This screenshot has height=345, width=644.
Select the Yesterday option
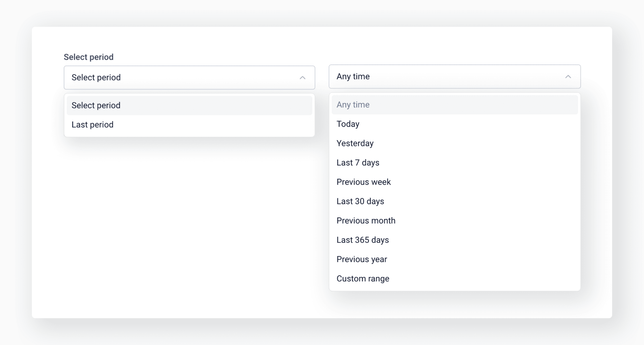355,143
